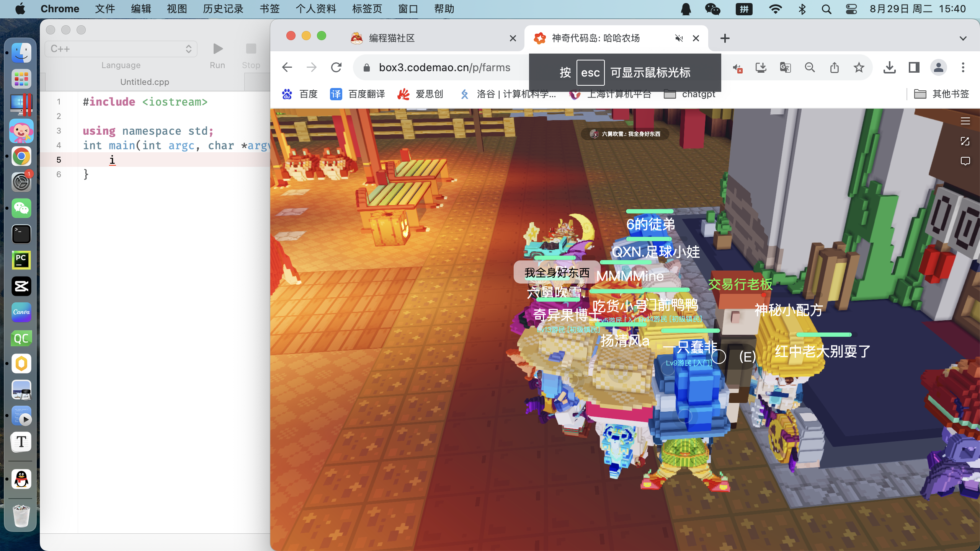
Task: Expand Chrome tab search chevron
Action: click(x=963, y=38)
